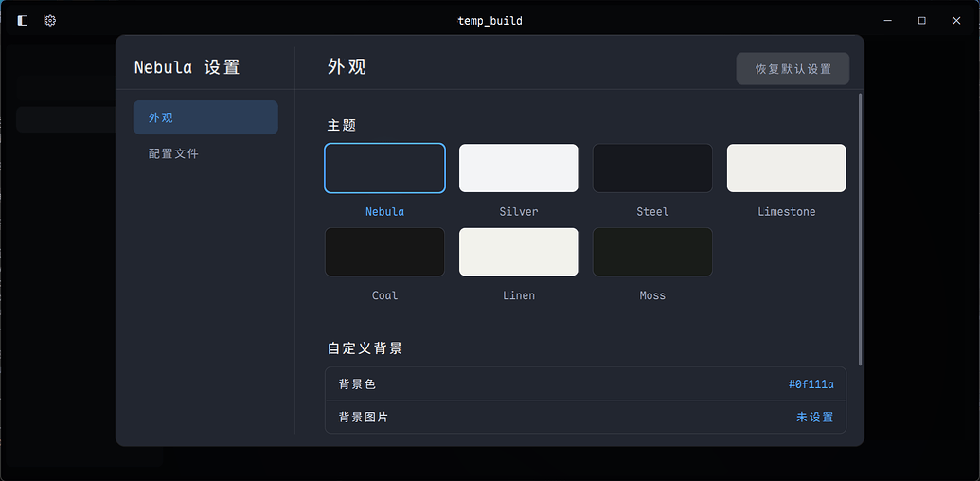Choose the Nebula theme swatch
The height and width of the screenshot is (481, 980).
pos(385,168)
